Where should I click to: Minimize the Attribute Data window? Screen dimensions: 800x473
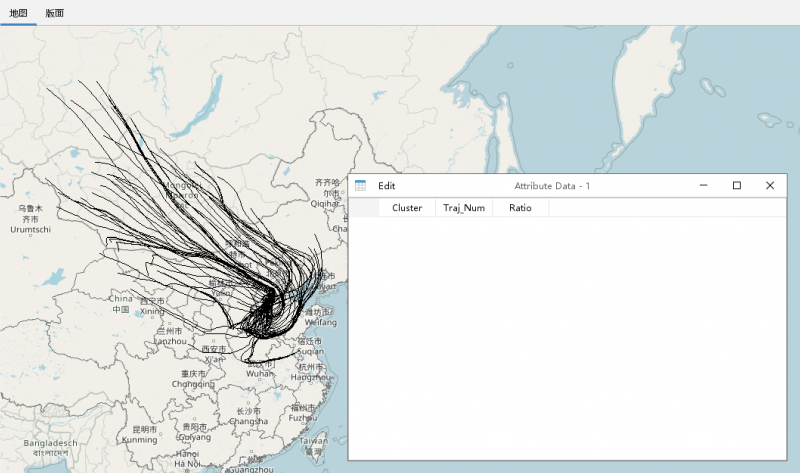pos(704,186)
